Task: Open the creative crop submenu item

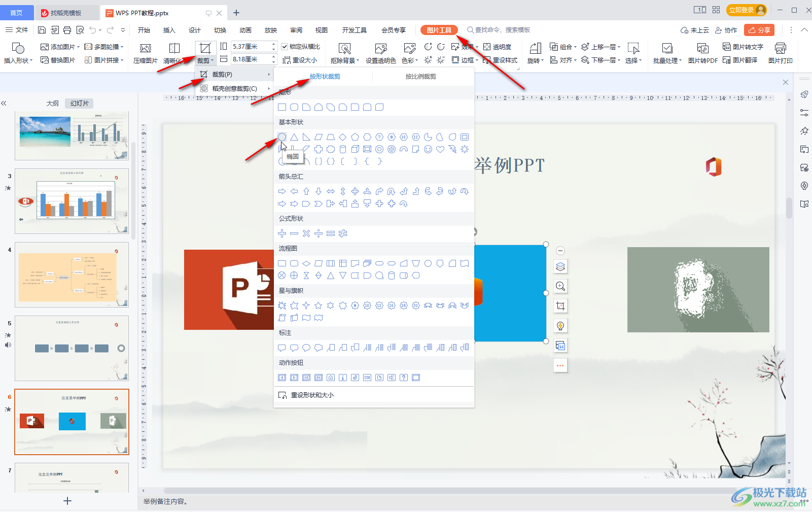Action: point(234,88)
